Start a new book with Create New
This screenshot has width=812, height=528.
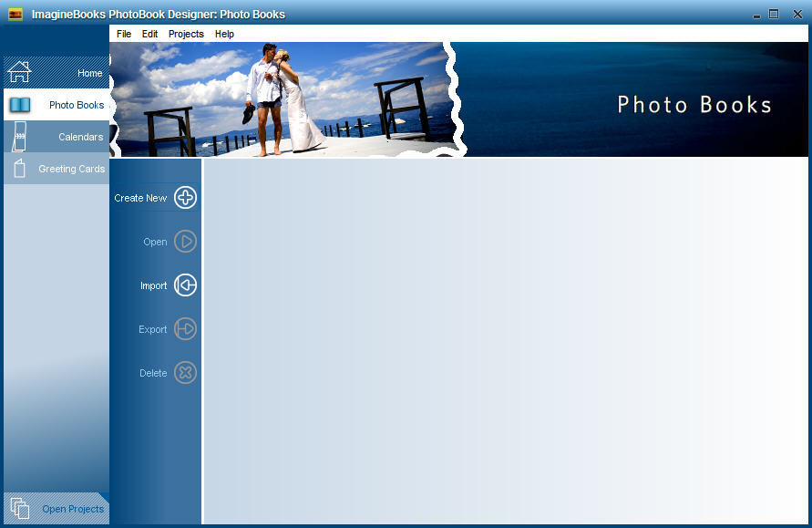(x=139, y=197)
